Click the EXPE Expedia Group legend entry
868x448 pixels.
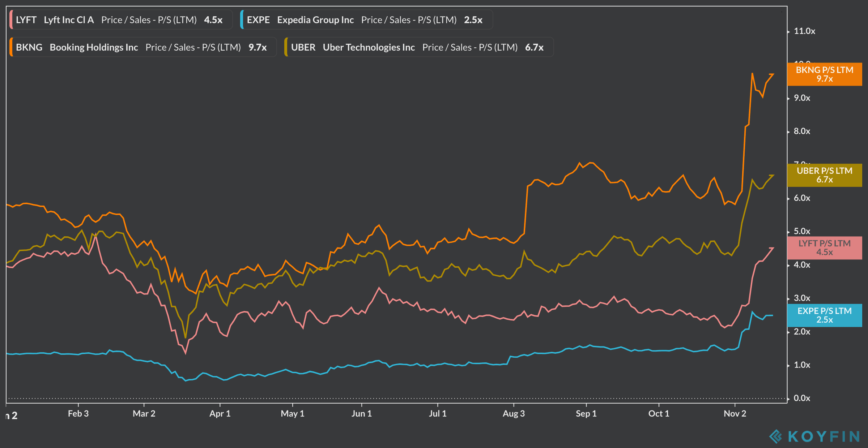coord(366,20)
